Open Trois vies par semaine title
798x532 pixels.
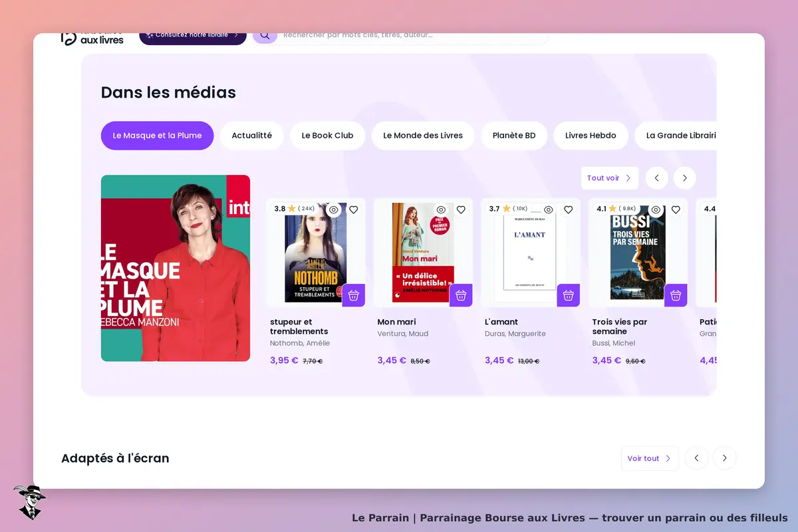pyautogui.click(x=620, y=327)
